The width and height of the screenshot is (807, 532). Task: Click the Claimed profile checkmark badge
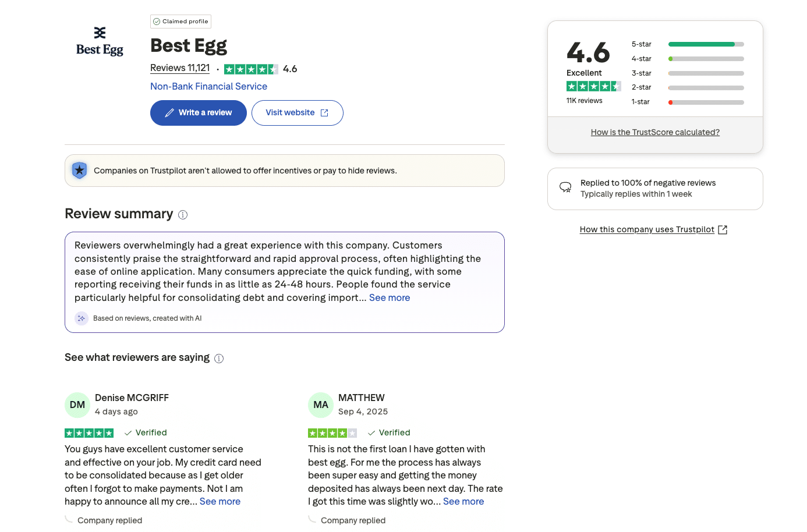click(x=156, y=21)
